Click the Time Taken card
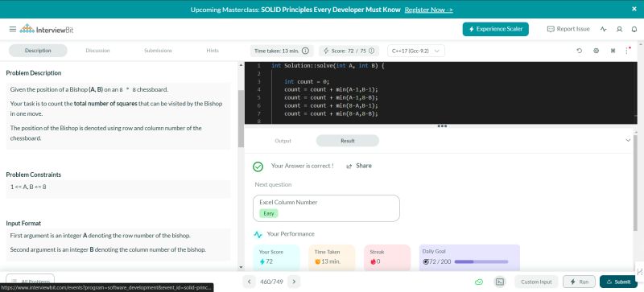Viewport: 644px width, 292px height. pyautogui.click(x=332, y=257)
